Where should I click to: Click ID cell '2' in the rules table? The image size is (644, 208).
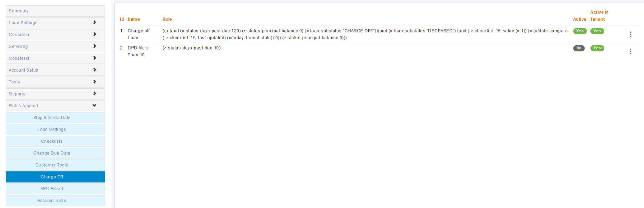121,48
